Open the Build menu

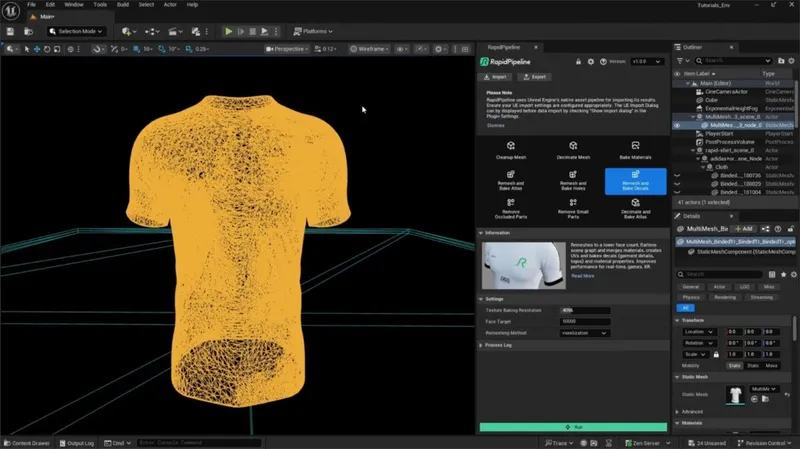[x=125, y=5]
